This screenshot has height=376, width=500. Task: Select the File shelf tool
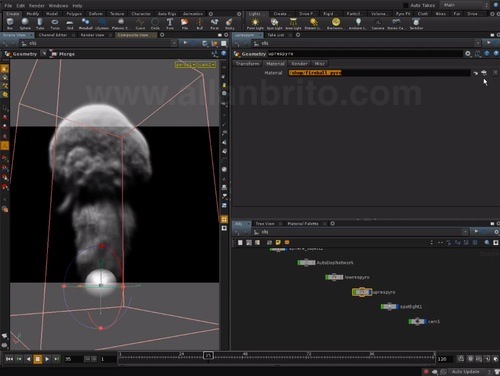point(184,23)
